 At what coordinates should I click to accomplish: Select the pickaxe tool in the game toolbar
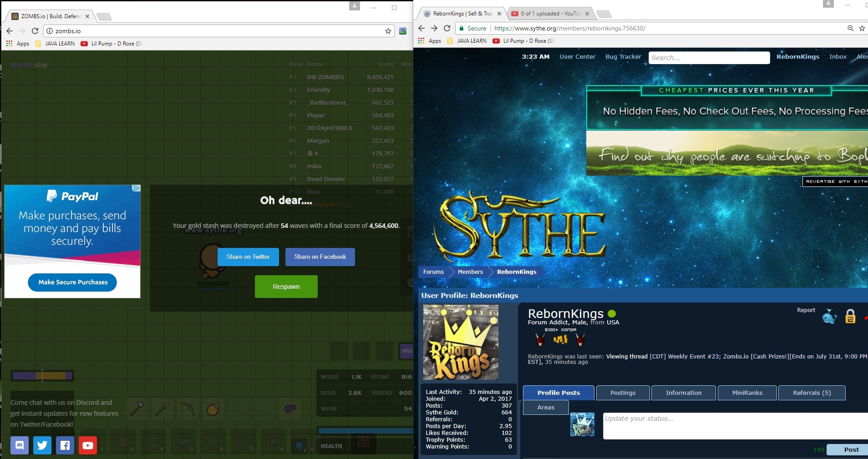(137, 409)
